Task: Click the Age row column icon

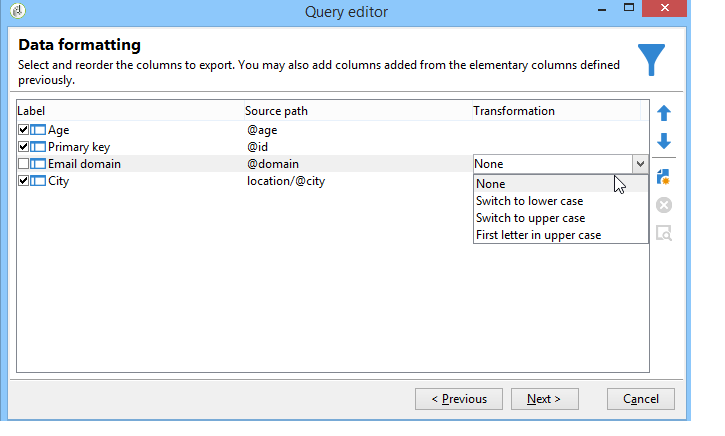Action: pos(38,130)
